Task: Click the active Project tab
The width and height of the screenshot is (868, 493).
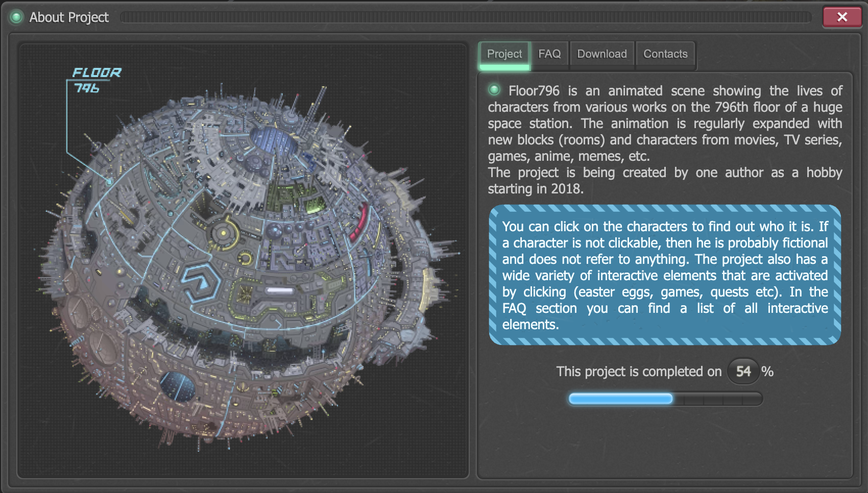Action: [x=504, y=54]
